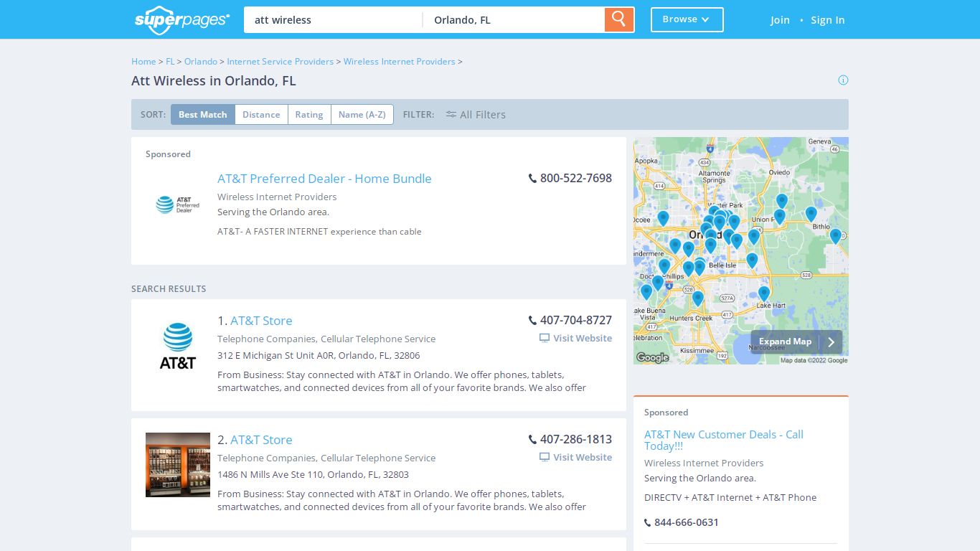The height and width of the screenshot is (551, 980).
Task: Click phone number 407-286-1813
Action: [x=576, y=440]
